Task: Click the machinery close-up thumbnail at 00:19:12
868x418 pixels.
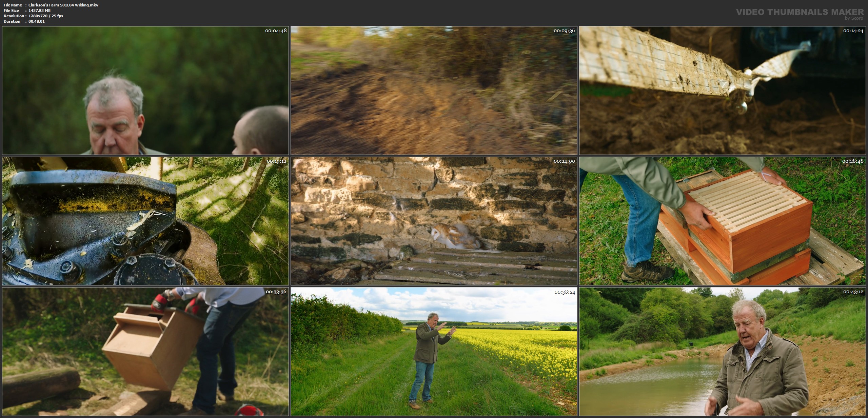Action: [145, 221]
